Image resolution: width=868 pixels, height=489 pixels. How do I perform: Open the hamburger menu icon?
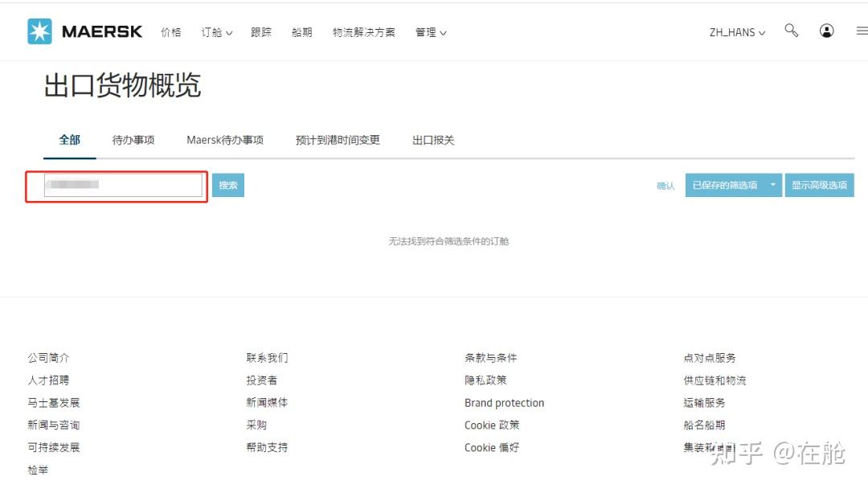(x=861, y=31)
